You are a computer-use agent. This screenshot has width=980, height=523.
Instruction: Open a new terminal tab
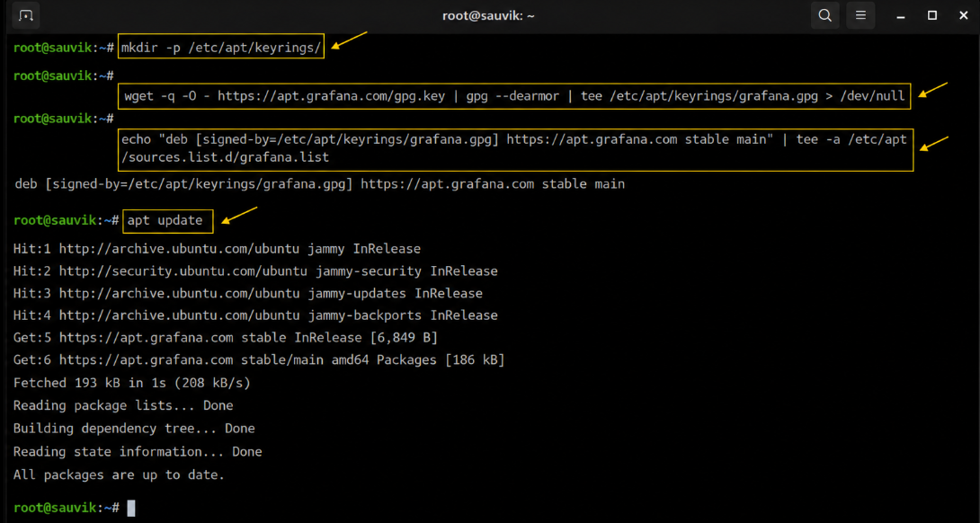(26, 15)
